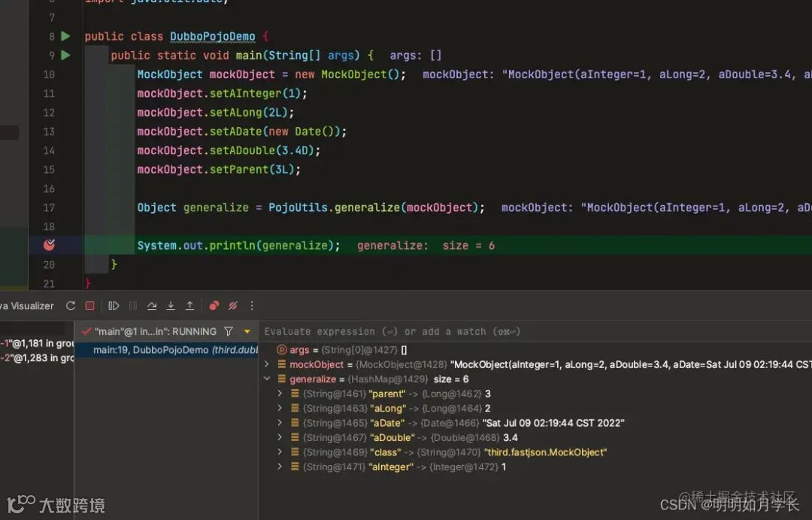Expand the "class" map entry

point(280,452)
